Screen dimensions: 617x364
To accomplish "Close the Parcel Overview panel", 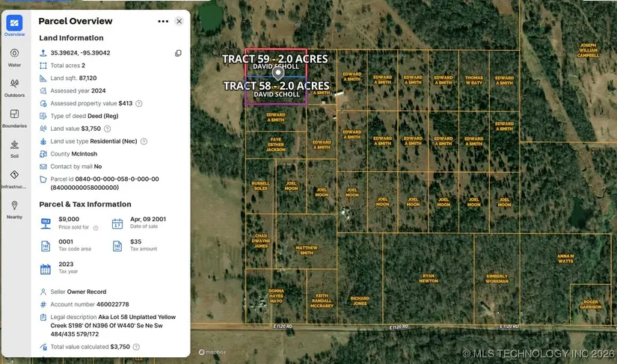I will pos(179,22).
